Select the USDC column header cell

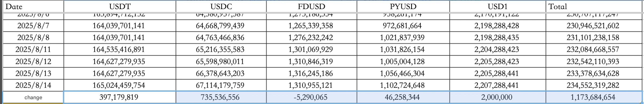click(221, 6)
